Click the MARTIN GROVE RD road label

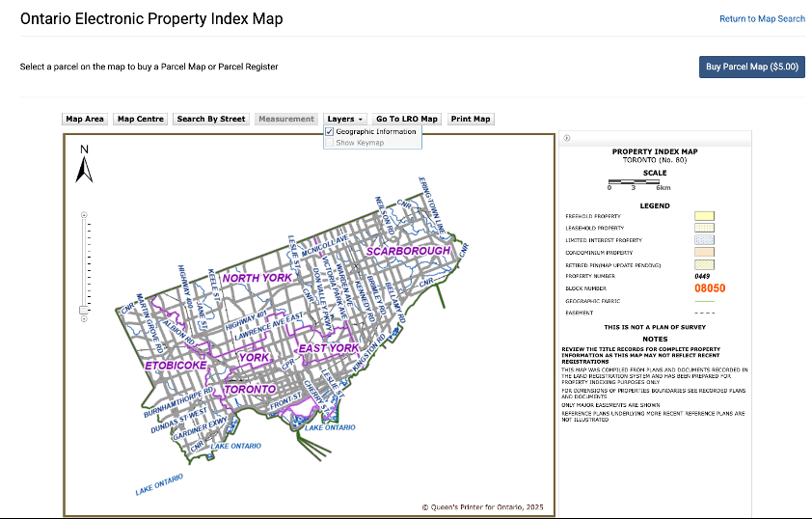click(x=149, y=323)
